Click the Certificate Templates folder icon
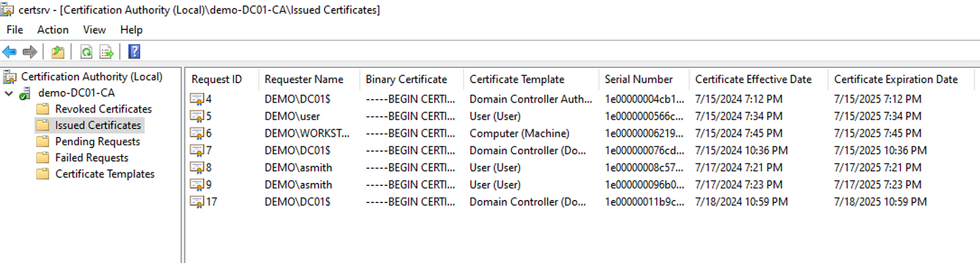The height and width of the screenshot is (263, 980). pyautogui.click(x=43, y=174)
